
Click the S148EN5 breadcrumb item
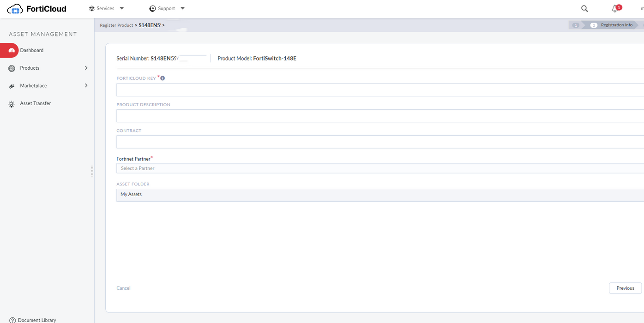[150, 25]
